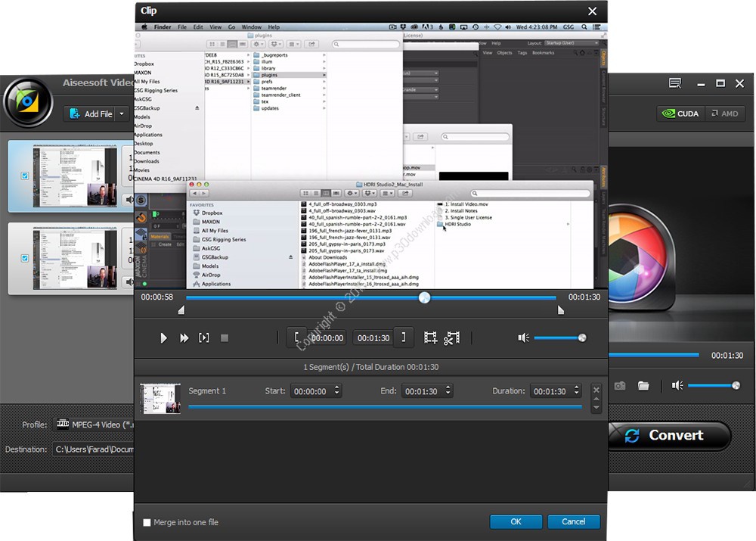Open the Profile MPEG-4 Video dropdown
Screen dimensions: 756x541
coord(94,424)
